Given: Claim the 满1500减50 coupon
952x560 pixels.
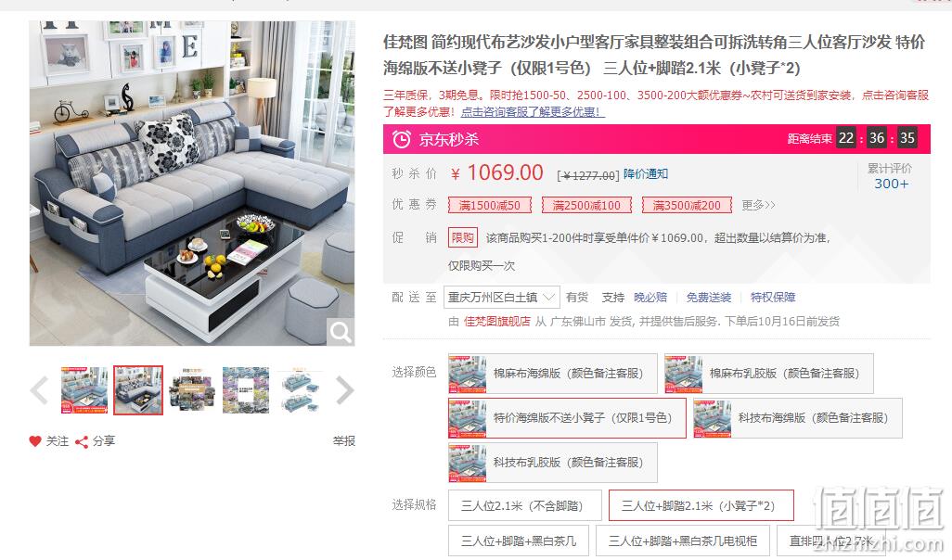Looking at the screenshot, I should click(490, 205).
